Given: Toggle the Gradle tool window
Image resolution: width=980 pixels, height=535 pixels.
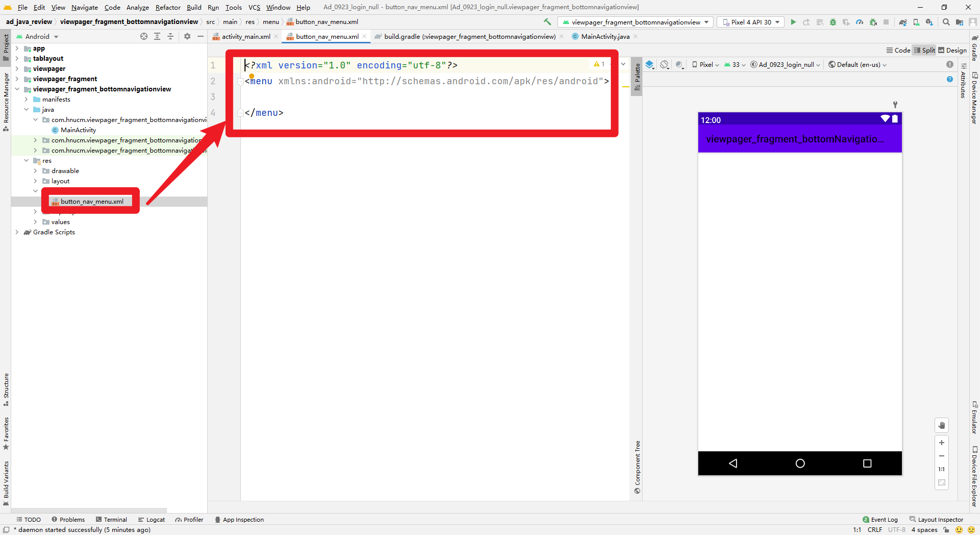Looking at the screenshot, I should tap(974, 48).
